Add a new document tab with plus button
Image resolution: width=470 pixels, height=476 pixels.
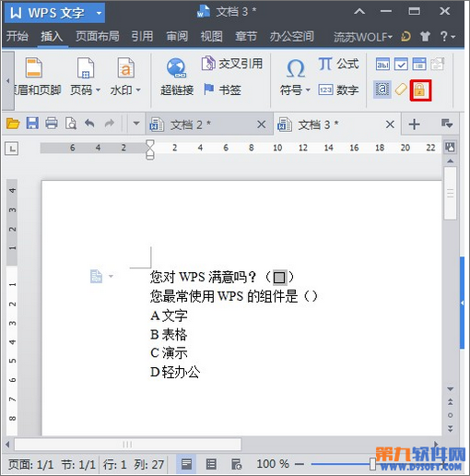pos(414,125)
